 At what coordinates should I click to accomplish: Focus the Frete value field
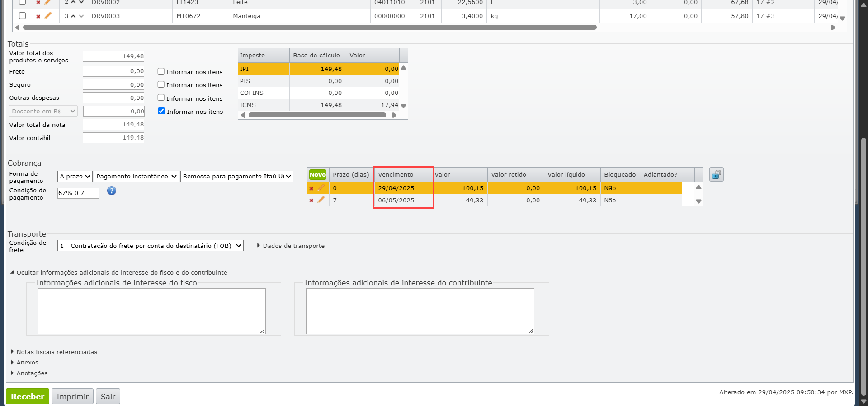pos(113,71)
